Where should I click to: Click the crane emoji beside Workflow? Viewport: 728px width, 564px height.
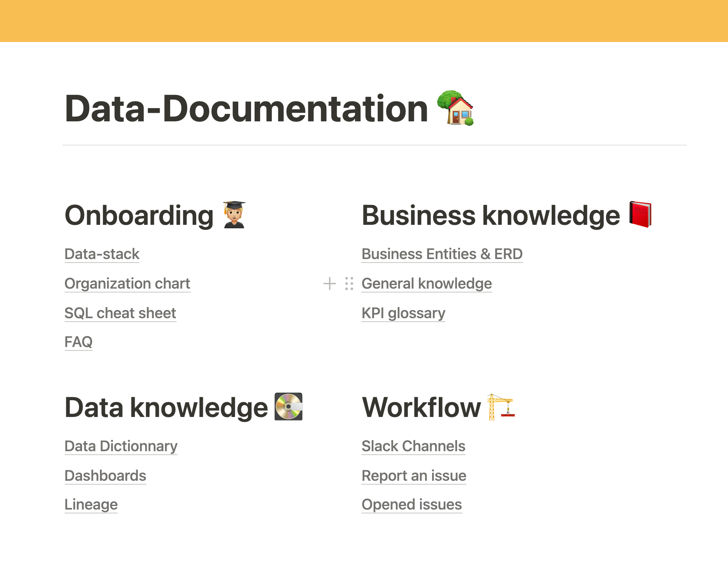[501, 407]
